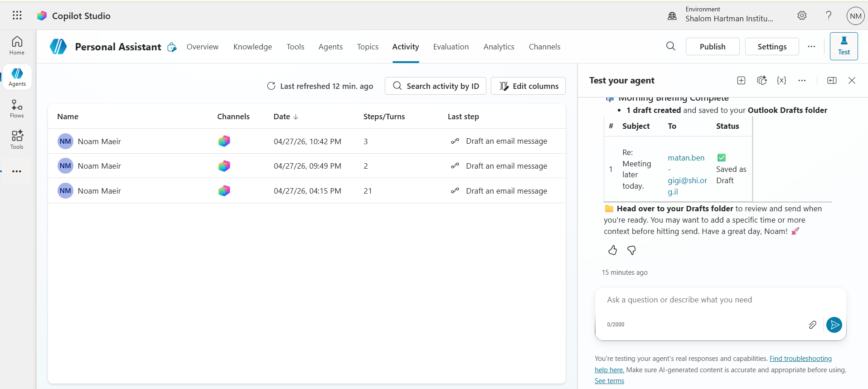Click the matan.ben-gigi@shi.org.il email link
This screenshot has width=868, height=389.
coord(687,175)
